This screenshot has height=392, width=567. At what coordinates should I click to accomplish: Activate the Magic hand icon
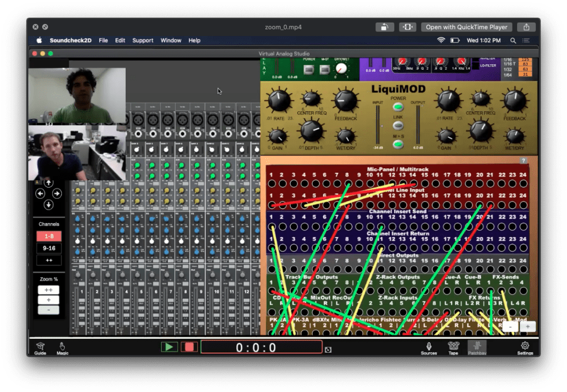pos(62,348)
